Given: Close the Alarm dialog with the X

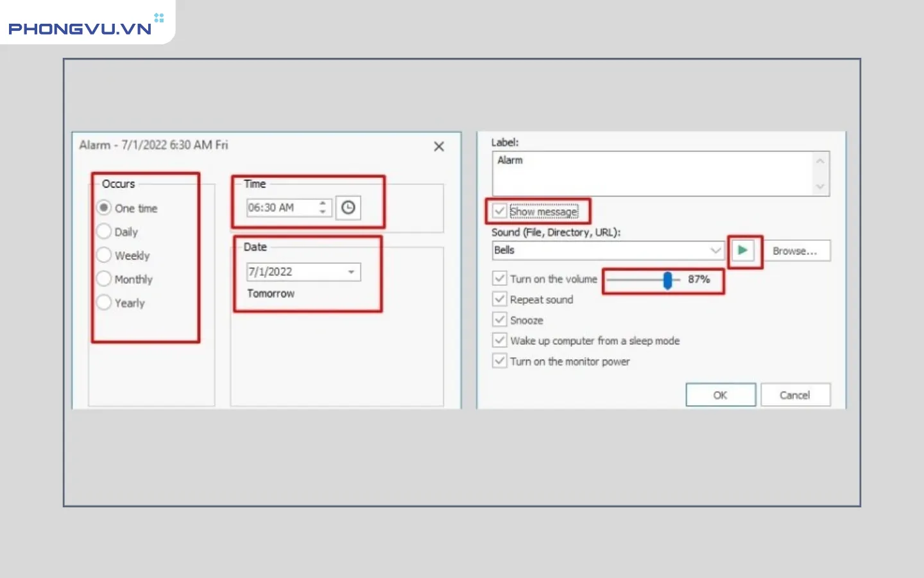Looking at the screenshot, I should (439, 146).
